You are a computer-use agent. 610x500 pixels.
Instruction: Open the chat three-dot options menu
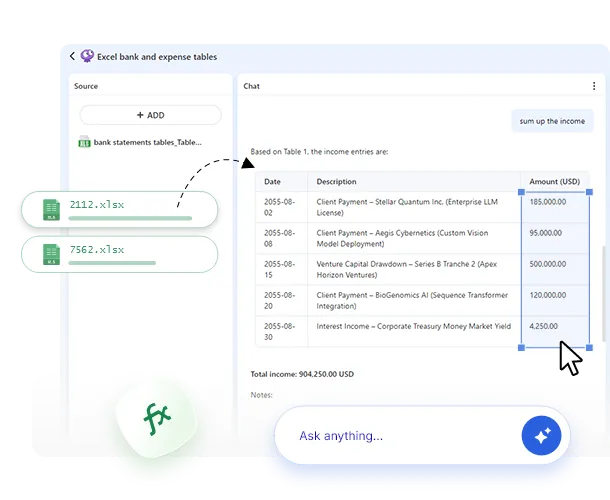point(594,86)
